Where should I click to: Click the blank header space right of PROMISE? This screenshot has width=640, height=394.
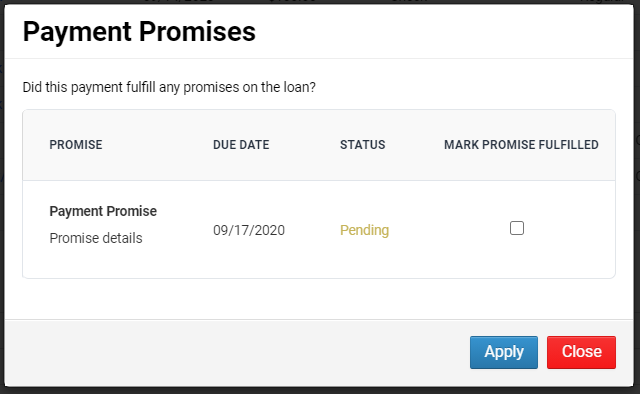tap(157, 145)
